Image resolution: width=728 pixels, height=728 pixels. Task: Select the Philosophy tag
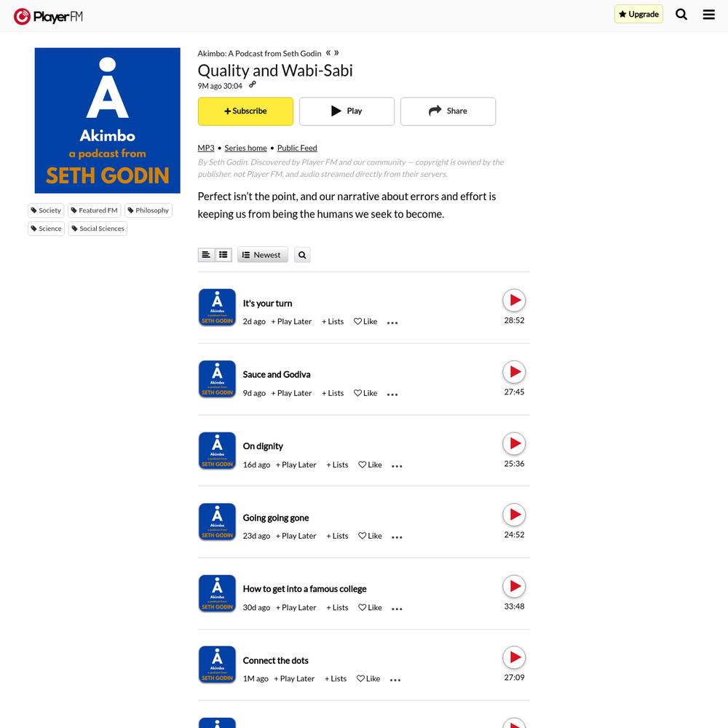tap(148, 210)
